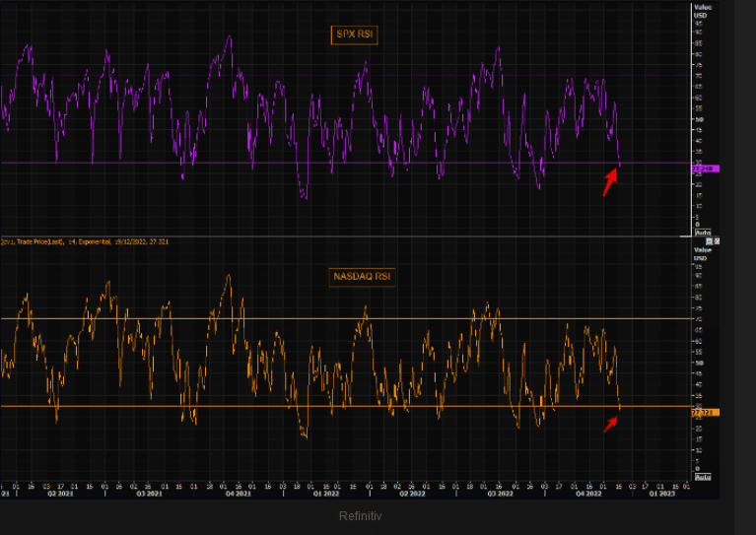Click the Auto scale button on SPX panel

[x=703, y=233]
